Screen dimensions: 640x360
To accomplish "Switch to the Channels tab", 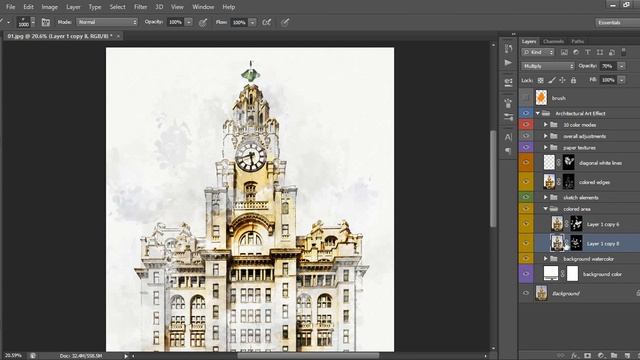I will pos(553,41).
